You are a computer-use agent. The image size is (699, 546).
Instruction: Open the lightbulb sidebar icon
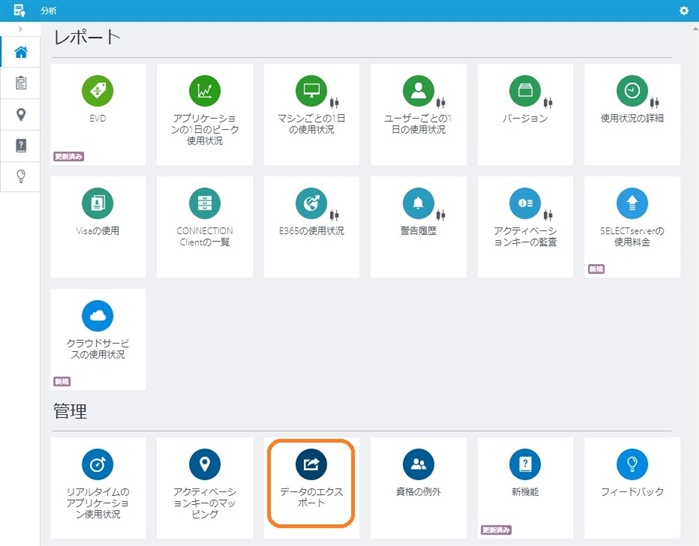click(x=21, y=176)
